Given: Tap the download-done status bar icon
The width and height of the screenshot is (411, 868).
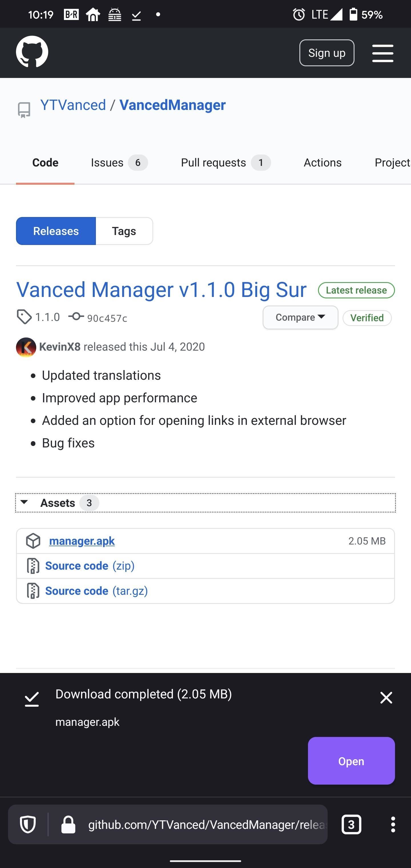Looking at the screenshot, I should click(x=136, y=15).
